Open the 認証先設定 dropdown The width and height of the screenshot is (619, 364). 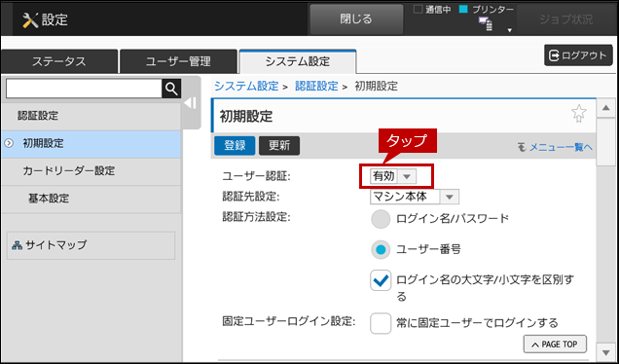415,197
